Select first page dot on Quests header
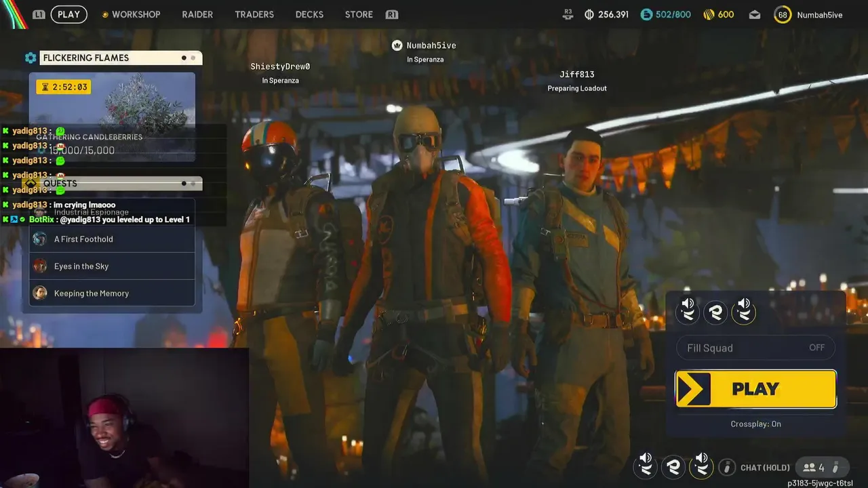This screenshot has height=488, width=868. point(184,184)
